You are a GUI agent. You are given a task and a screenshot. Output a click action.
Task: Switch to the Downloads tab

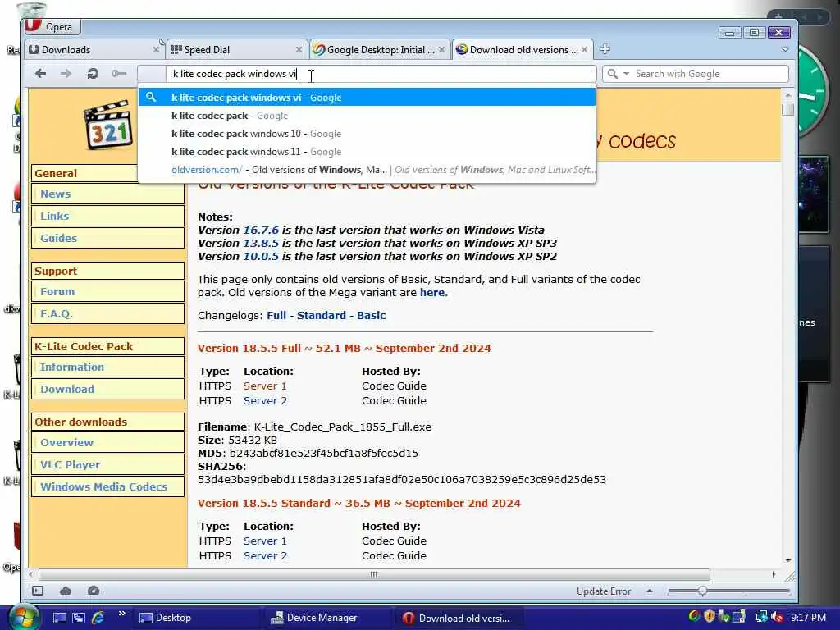(x=94, y=50)
